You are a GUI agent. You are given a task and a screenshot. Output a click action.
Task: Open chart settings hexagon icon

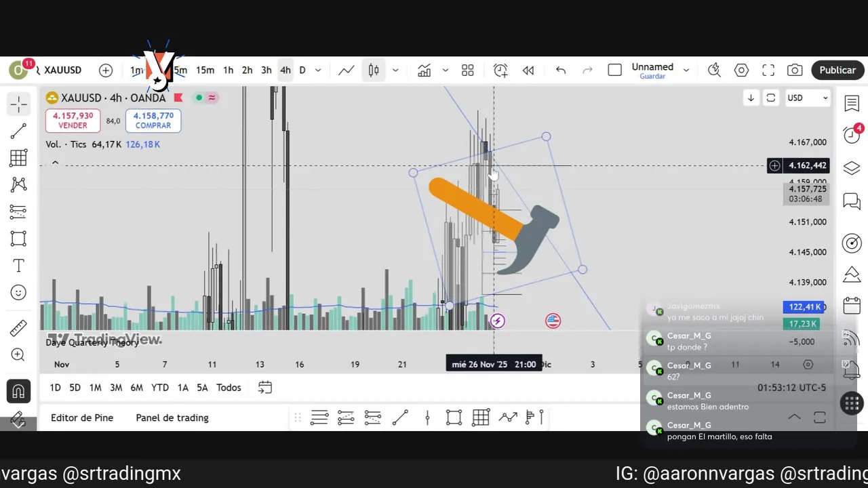[741, 70]
